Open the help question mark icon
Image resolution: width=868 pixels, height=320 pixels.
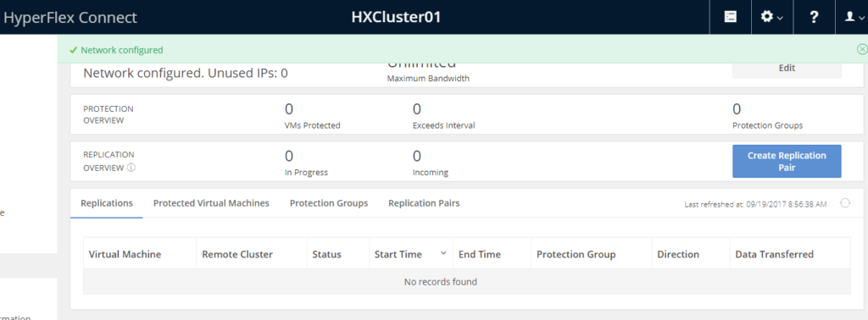click(814, 17)
